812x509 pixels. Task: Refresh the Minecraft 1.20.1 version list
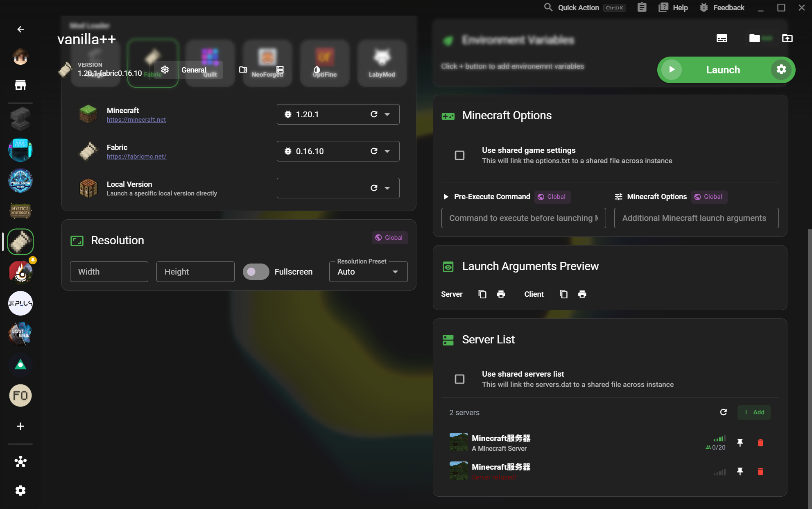(374, 114)
